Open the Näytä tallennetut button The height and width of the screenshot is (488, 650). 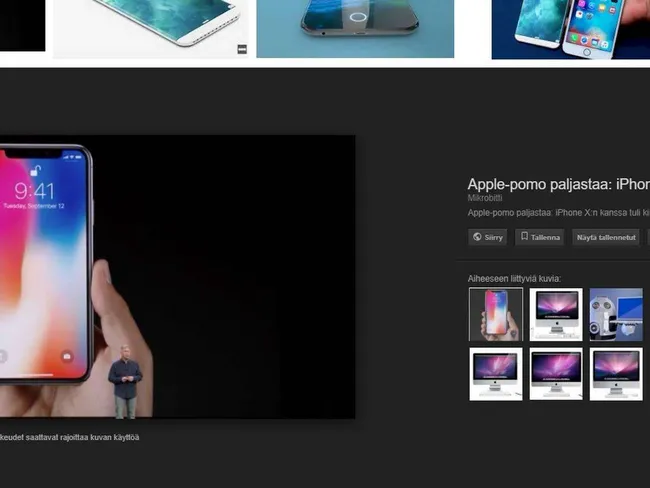click(605, 237)
